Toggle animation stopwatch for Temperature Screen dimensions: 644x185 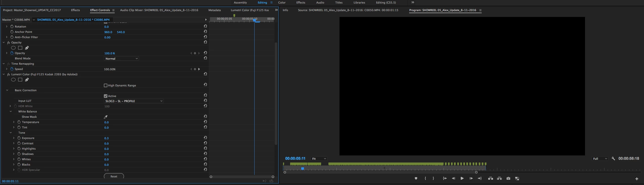(19, 122)
